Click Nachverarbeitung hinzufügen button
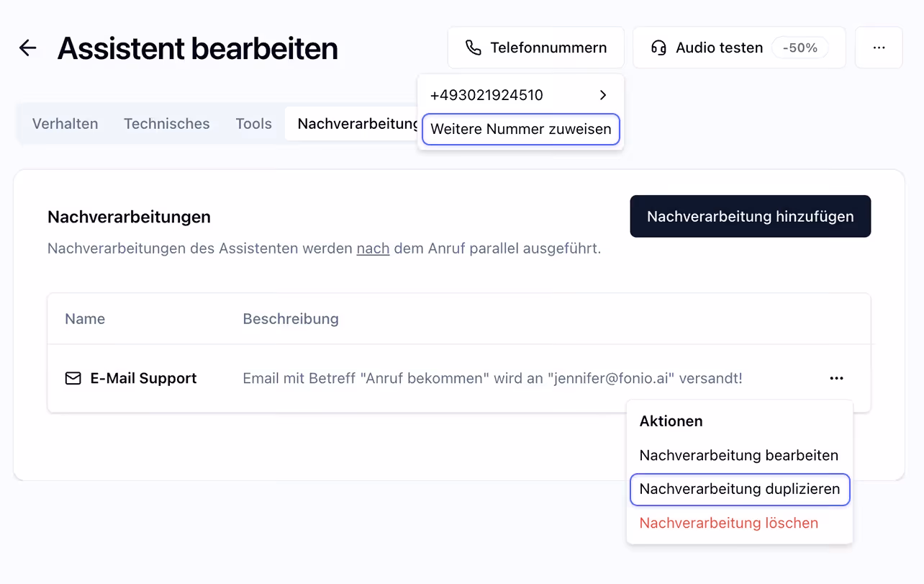The image size is (924, 584). (751, 216)
